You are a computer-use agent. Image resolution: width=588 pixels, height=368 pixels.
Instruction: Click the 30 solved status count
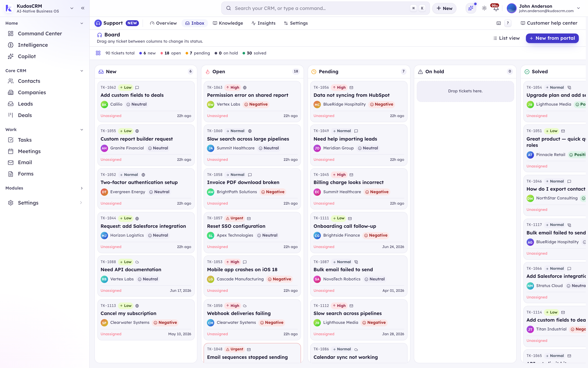coord(254,53)
